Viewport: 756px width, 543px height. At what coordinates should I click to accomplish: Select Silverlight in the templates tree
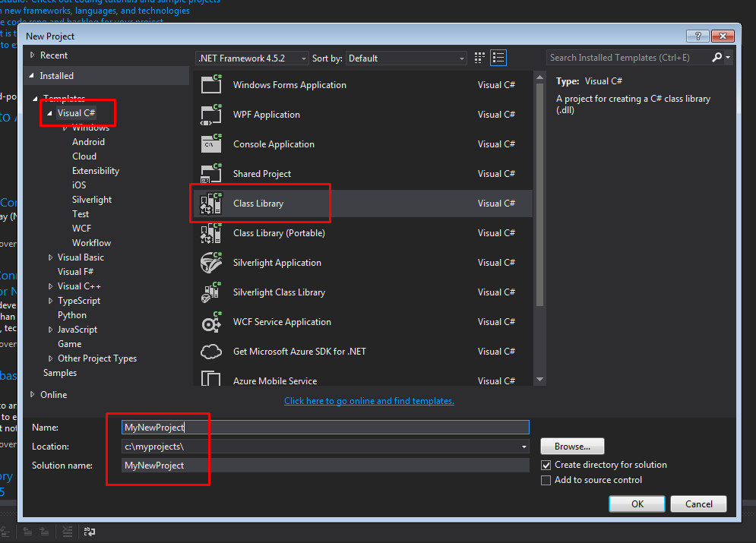point(92,200)
